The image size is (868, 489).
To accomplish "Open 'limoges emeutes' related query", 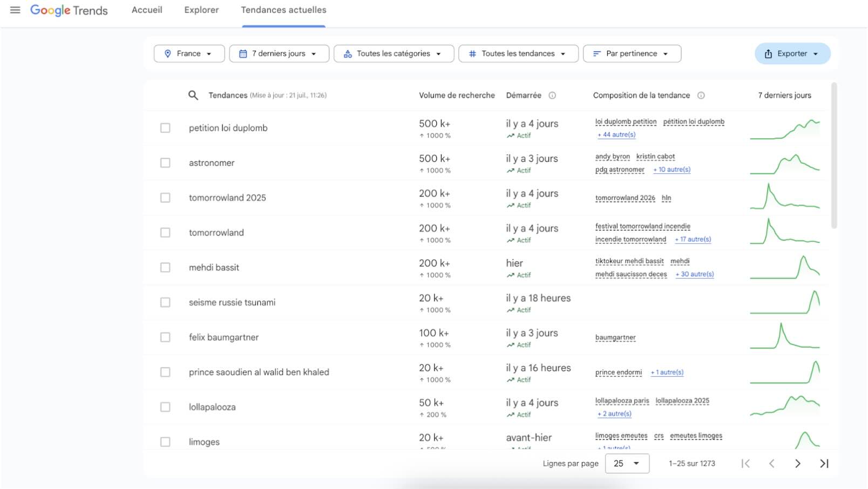I will click(x=621, y=436).
